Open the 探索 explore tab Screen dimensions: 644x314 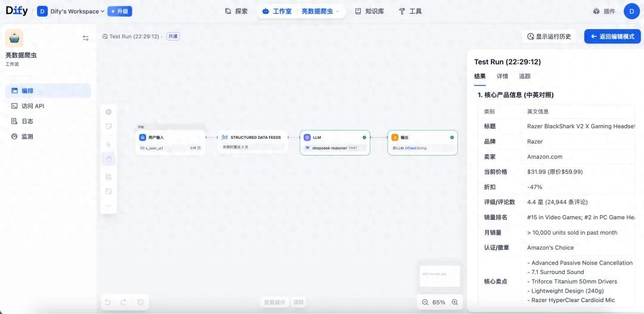[236, 11]
